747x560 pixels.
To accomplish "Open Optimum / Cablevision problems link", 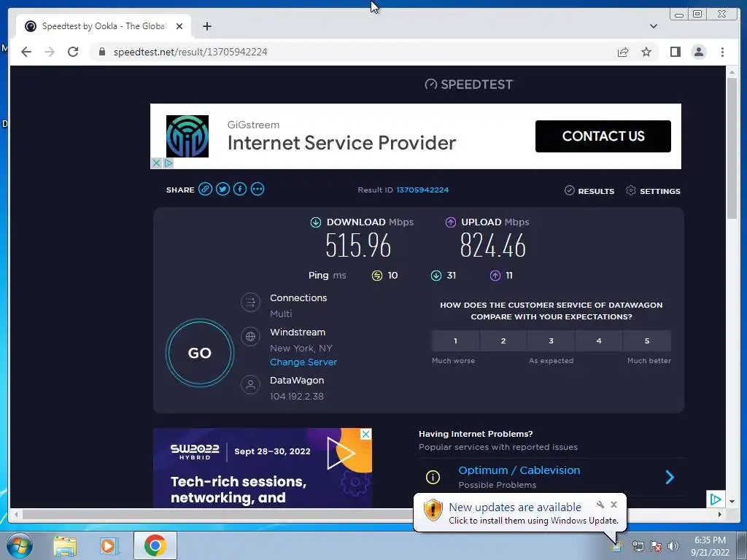I will (x=519, y=470).
